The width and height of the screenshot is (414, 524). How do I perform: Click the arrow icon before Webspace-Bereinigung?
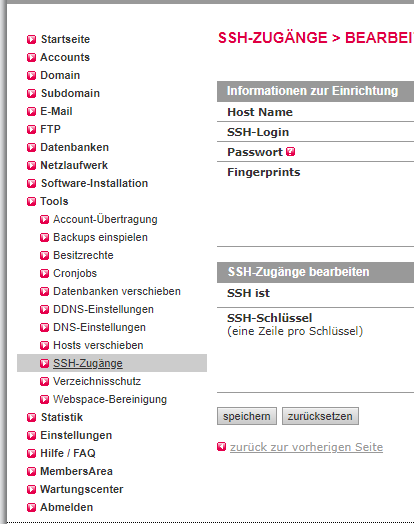tap(44, 400)
